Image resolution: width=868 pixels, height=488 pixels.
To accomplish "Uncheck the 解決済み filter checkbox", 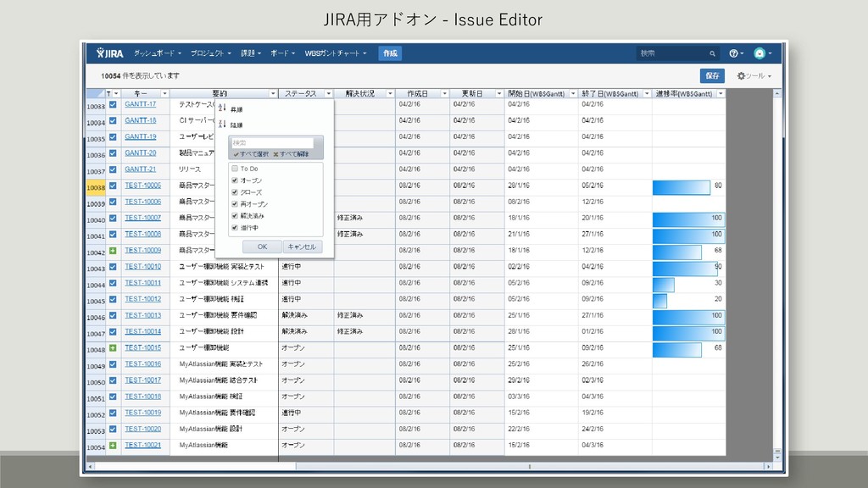I will [x=235, y=216].
